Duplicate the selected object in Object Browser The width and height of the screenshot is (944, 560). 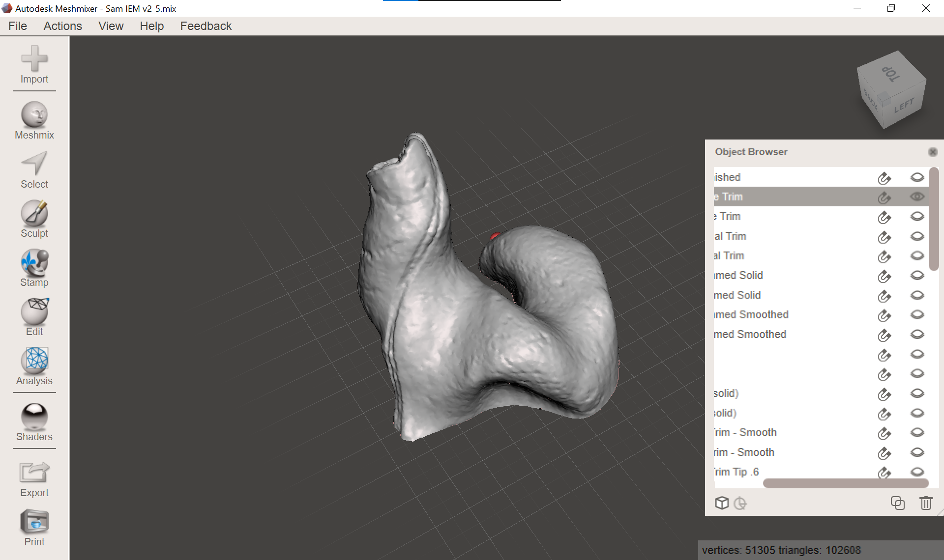[897, 503]
